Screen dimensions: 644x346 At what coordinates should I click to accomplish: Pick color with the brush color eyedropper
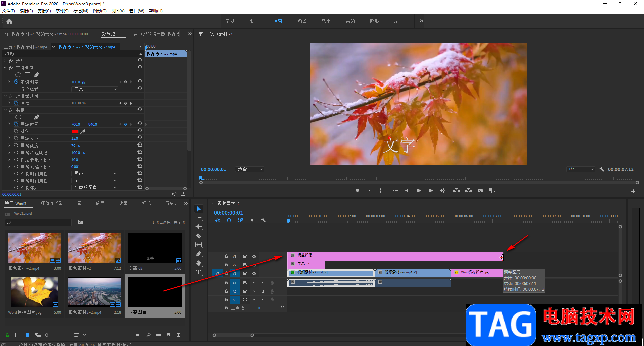[83, 131]
